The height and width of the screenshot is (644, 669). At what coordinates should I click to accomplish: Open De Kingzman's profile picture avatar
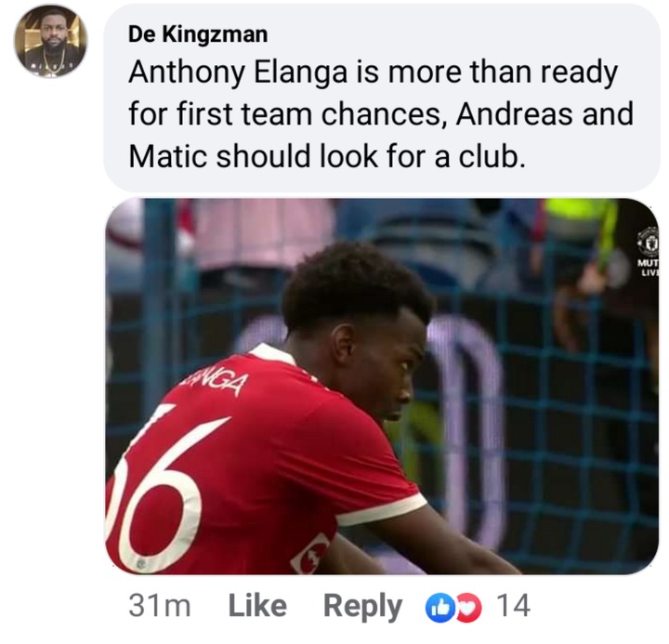[51, 41]
